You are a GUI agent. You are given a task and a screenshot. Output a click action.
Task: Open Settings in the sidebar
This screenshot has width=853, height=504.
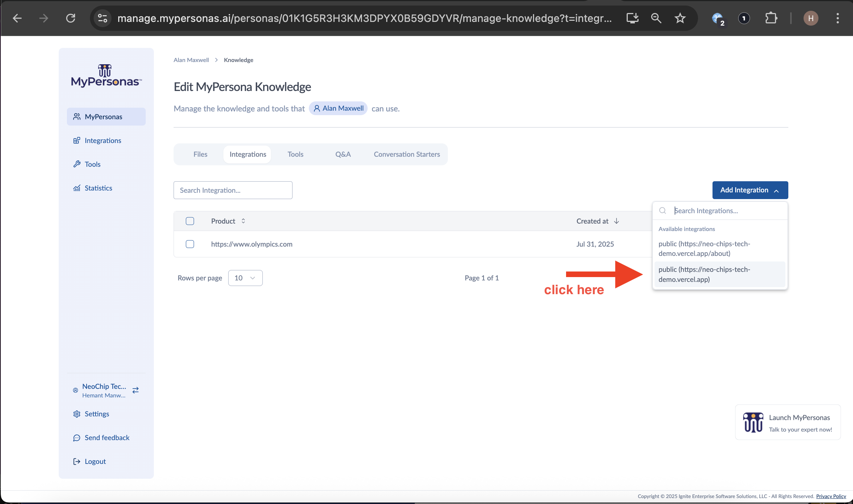pos(106,414)
